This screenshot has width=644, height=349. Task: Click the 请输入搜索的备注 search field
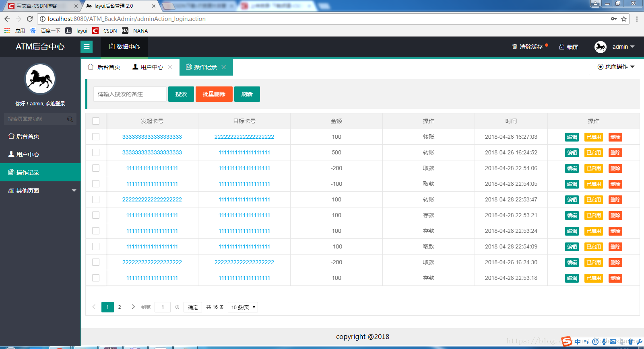(x=130, y=94)
